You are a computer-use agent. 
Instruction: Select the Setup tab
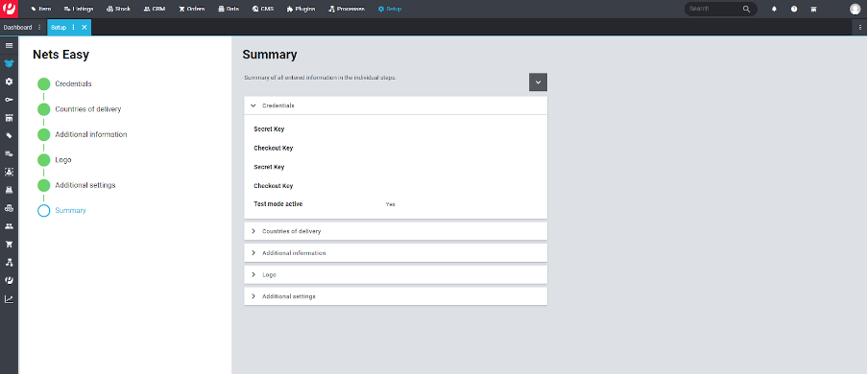pos(59,27)
